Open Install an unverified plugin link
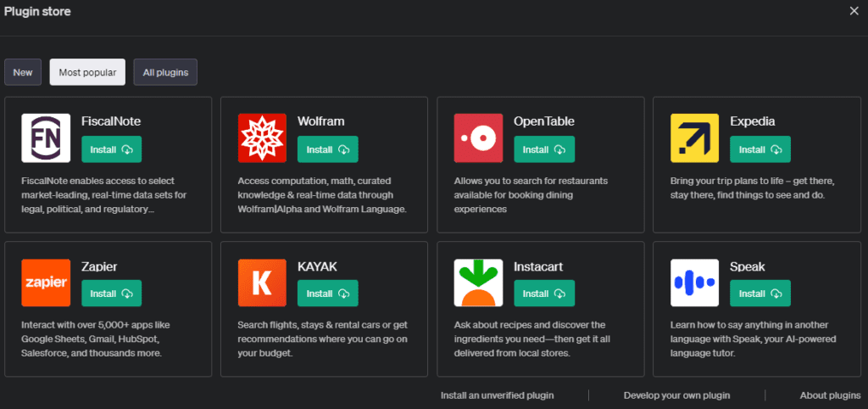Screen dimensions: 868x409 497,395
